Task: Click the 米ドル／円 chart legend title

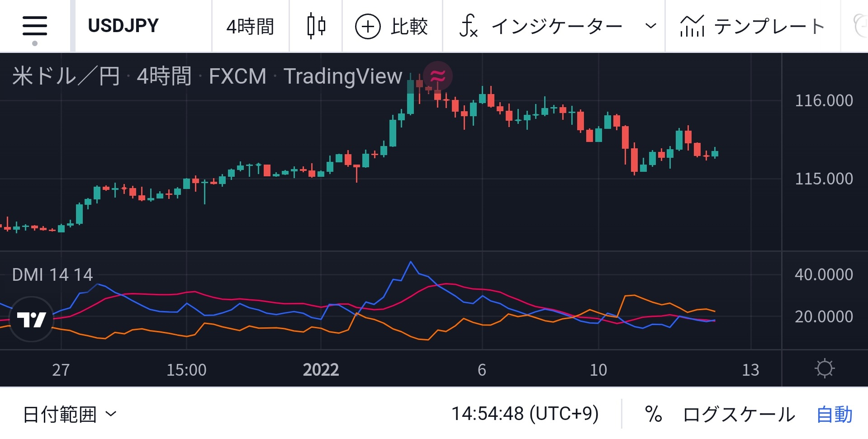Action: point(66,76)
